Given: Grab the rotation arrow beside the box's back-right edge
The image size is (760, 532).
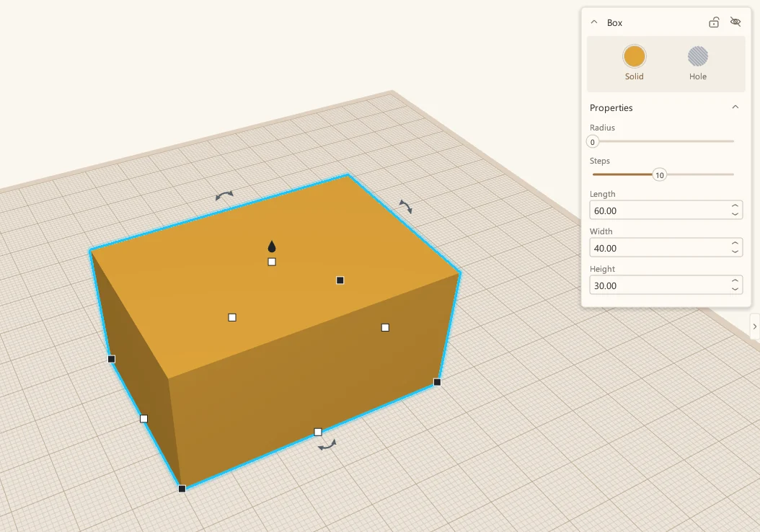Looking at the screenshot, I should point(406,206).
